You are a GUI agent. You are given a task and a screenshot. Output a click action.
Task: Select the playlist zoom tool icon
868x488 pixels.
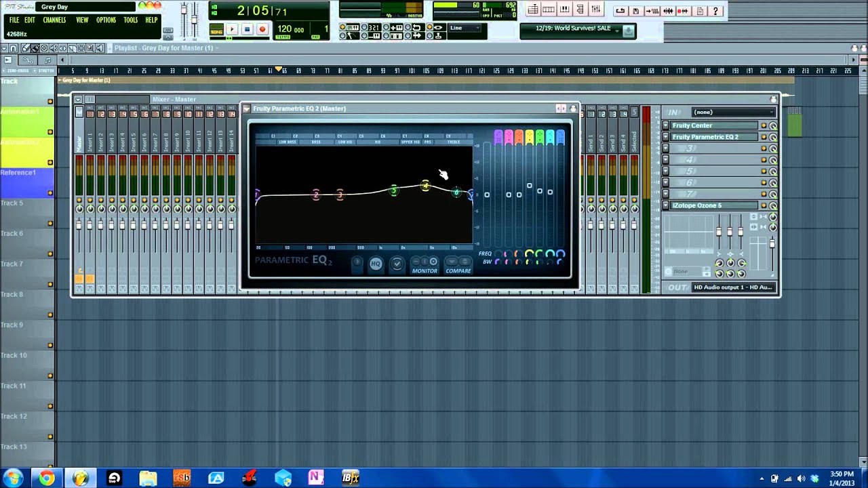click(x=90, y=48)
